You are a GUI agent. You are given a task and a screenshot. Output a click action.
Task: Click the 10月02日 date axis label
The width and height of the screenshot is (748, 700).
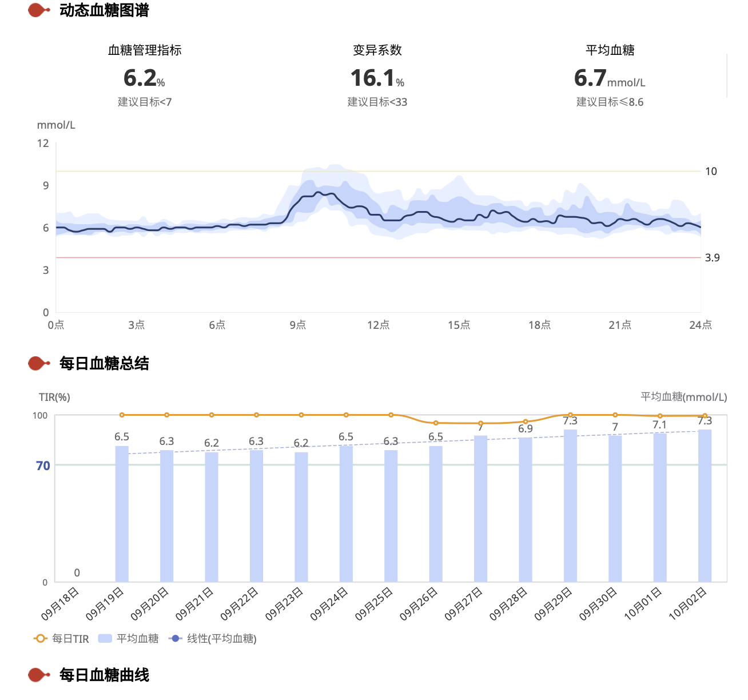tap(689, 604)
